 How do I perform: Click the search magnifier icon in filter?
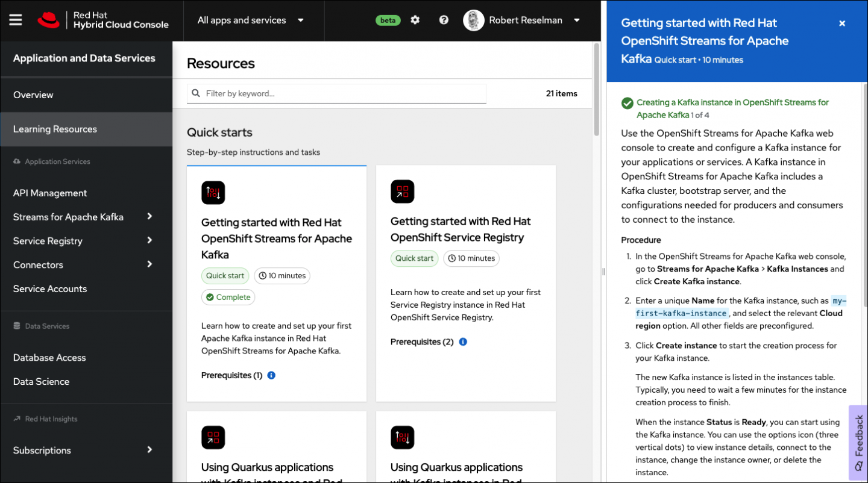(196, 93)
